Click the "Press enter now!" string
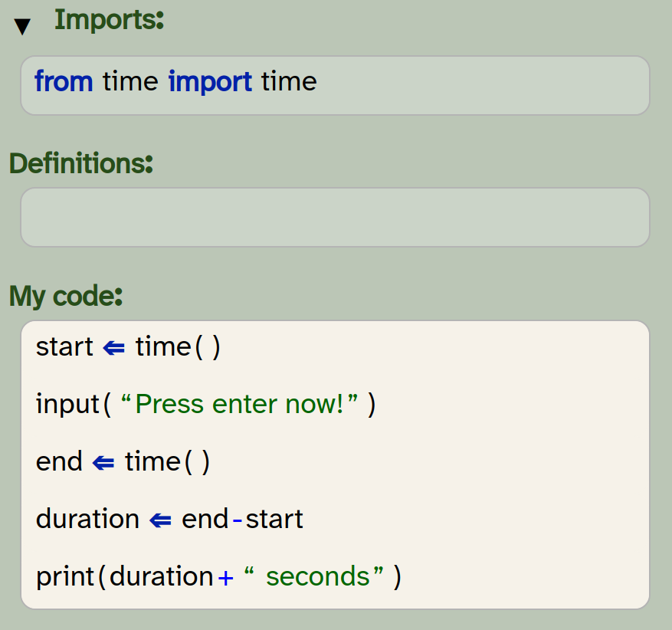 [x=239, y=404]
